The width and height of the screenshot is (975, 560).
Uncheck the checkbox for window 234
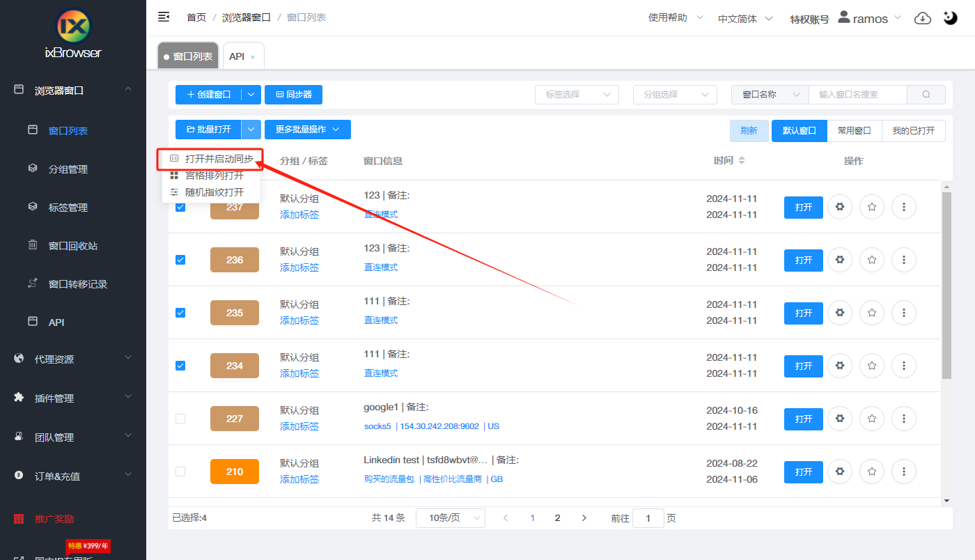(x=180, y=366)
